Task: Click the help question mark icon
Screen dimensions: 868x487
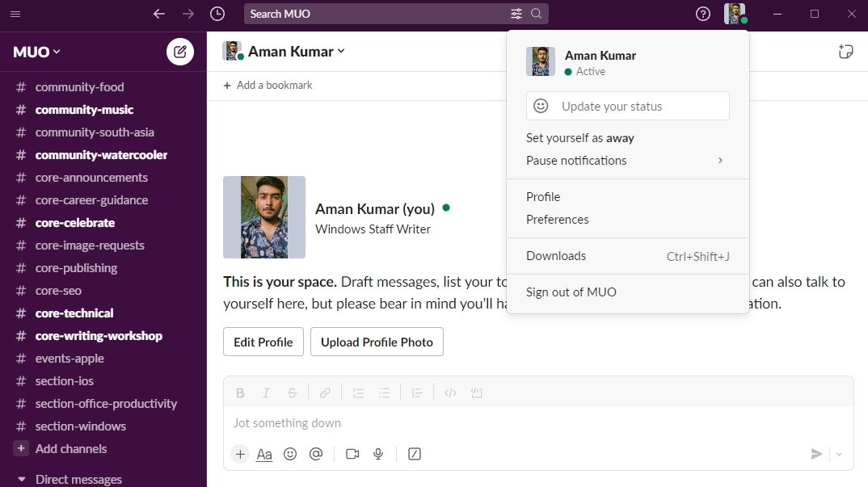Action: (x=703, y=14)
